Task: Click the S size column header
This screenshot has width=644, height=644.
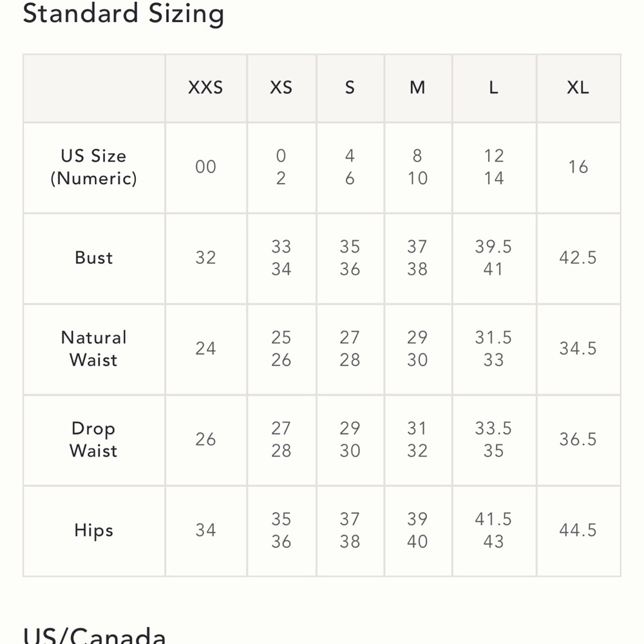Action: [x=350, y=88]
